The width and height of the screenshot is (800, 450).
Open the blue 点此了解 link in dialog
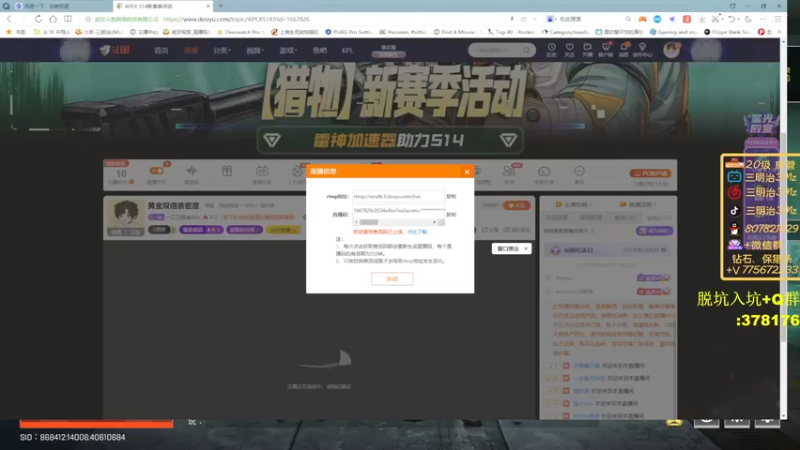pos(417,232)
